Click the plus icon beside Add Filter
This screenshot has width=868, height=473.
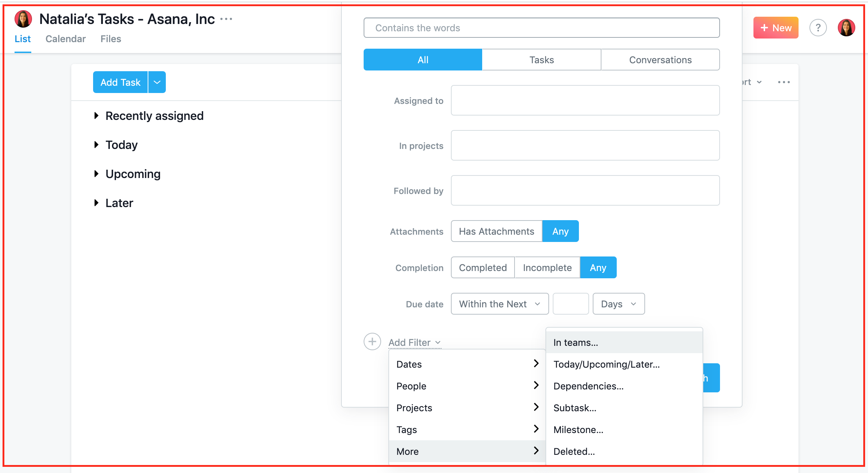pyautogui.click(x=372, y=341)
